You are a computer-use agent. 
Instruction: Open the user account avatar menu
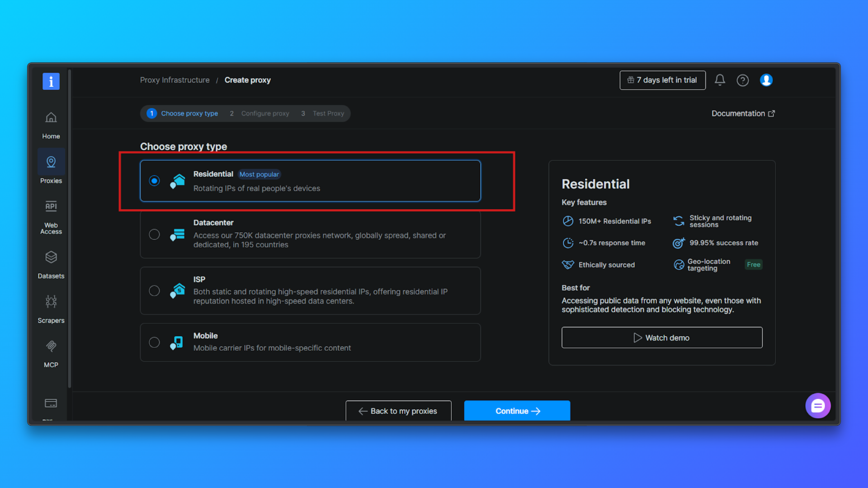click(x=766, y=80)
